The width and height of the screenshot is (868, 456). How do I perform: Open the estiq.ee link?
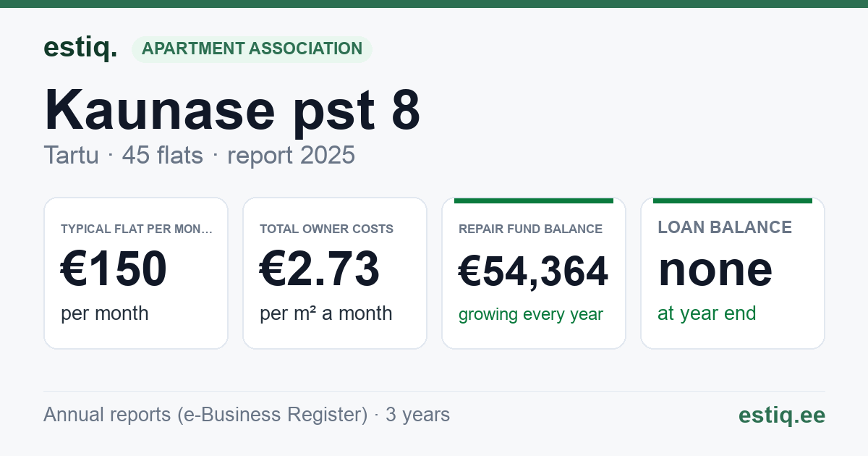coord(781,415)
